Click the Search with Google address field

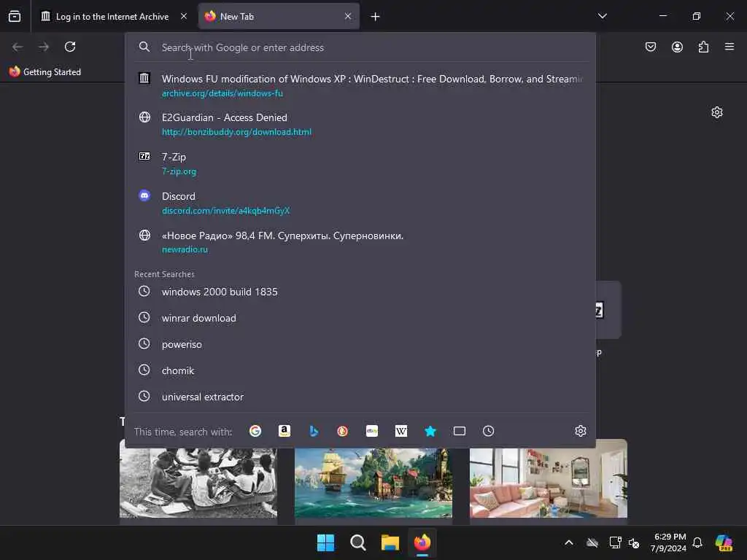tap(360, 47)
